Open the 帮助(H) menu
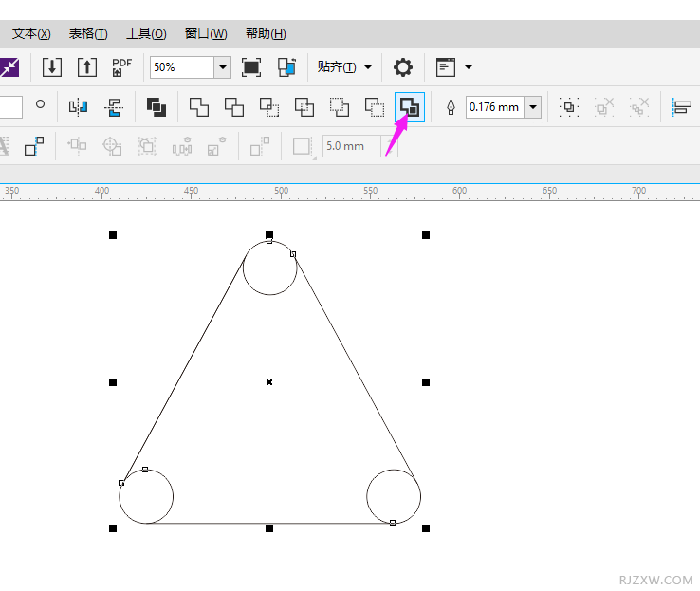Viewport: 700px width, 591px height. coord(266,34)
